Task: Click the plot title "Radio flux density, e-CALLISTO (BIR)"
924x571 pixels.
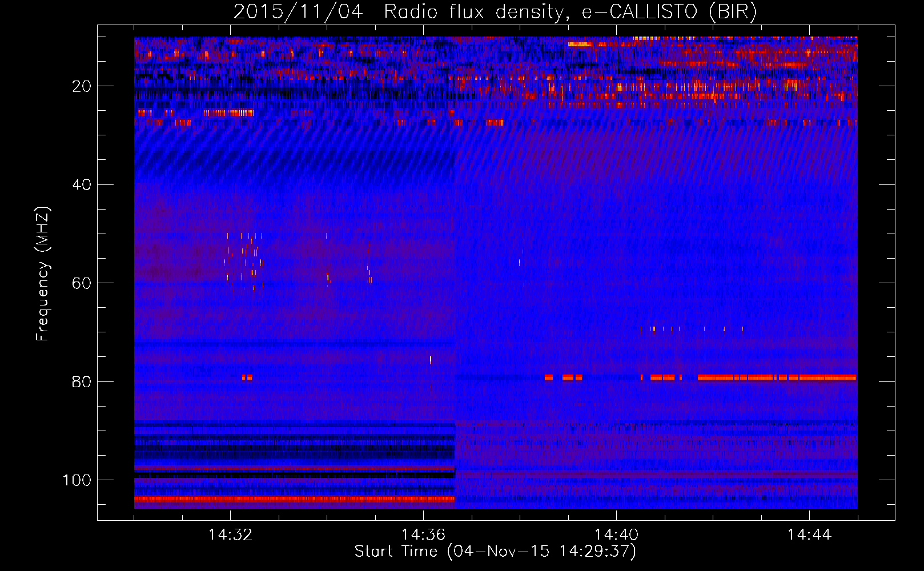Action: (x=570, y=12)
